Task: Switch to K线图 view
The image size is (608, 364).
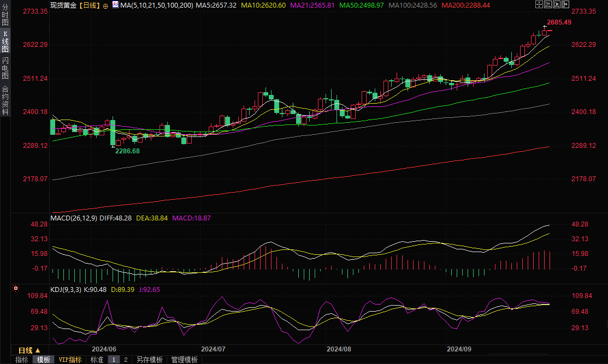Action: click(5, 41)
